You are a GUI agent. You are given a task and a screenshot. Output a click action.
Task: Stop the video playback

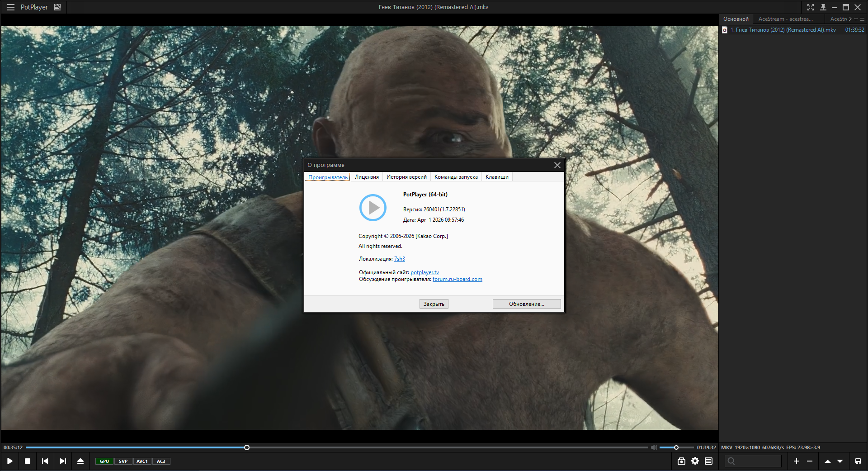28,461
